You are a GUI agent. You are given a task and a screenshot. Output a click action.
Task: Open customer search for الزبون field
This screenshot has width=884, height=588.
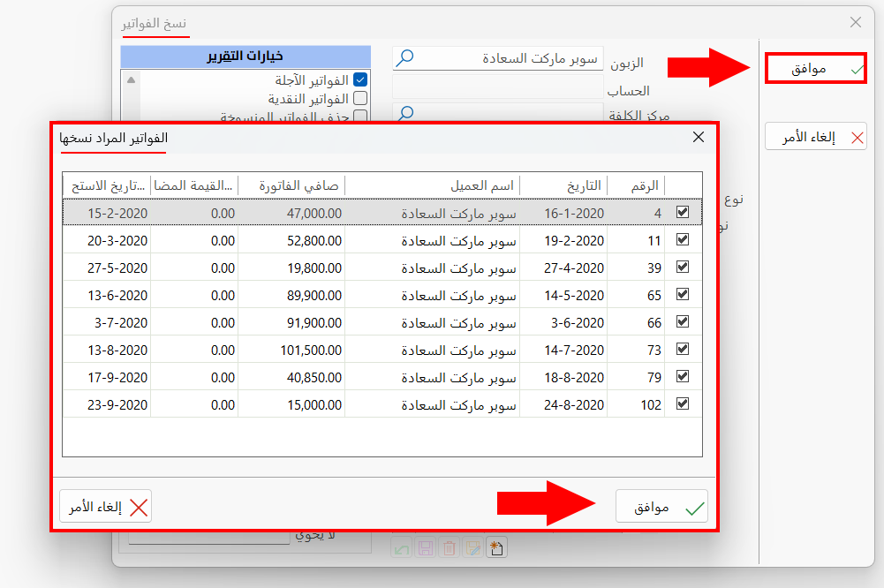(x=406, y=58)
